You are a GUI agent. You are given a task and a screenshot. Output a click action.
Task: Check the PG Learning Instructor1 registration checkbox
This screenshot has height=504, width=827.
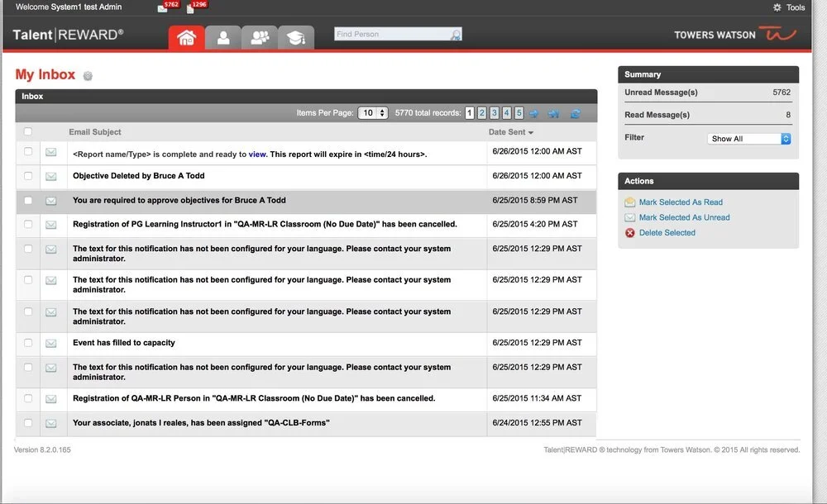pos(28,224)
